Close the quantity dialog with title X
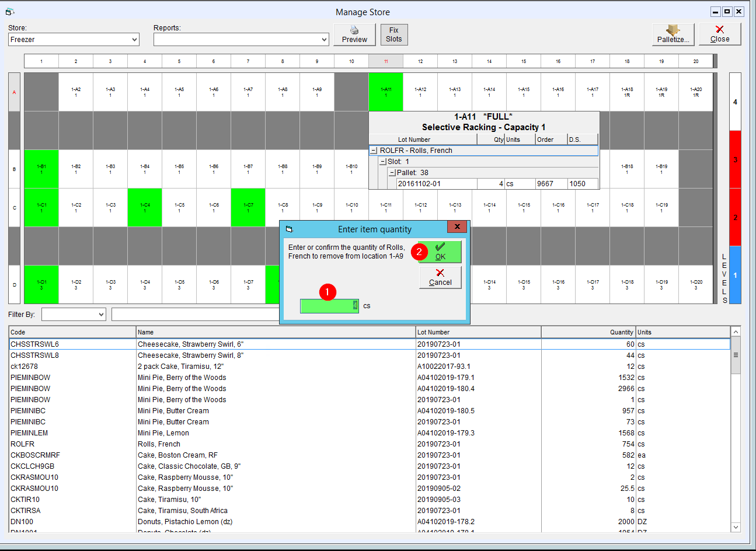Viewport: 756px width, 551px height. pos(457,227)
